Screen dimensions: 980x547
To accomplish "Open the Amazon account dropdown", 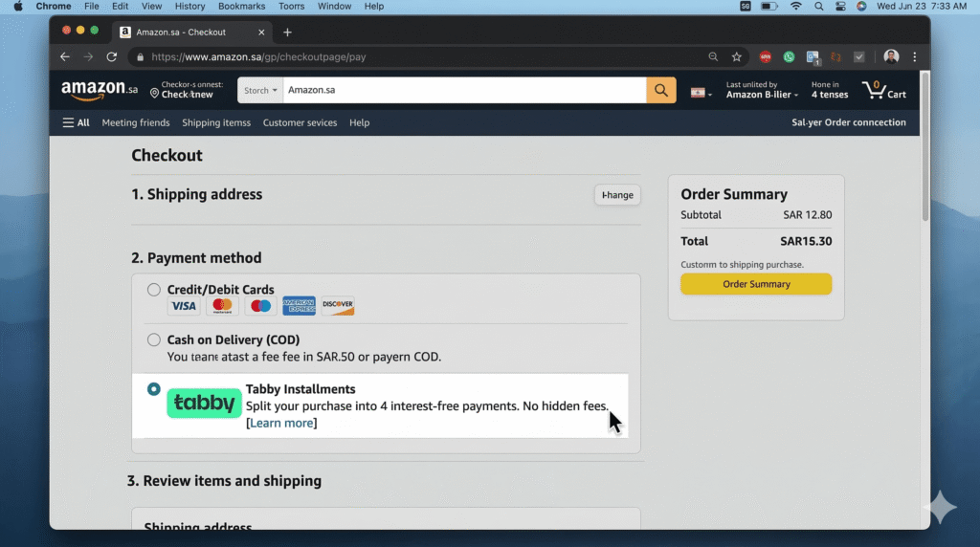I will (762, 90).
